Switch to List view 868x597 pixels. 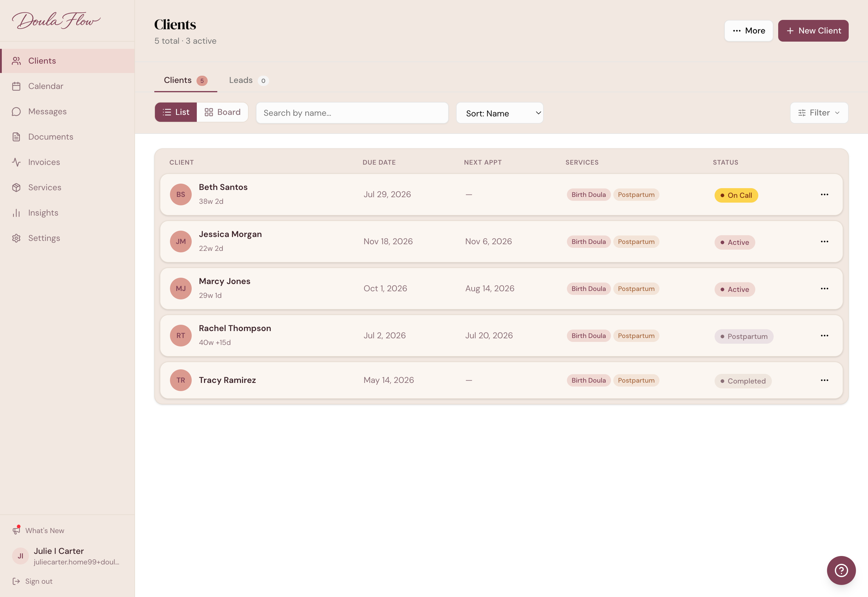(x=176, y=112)
